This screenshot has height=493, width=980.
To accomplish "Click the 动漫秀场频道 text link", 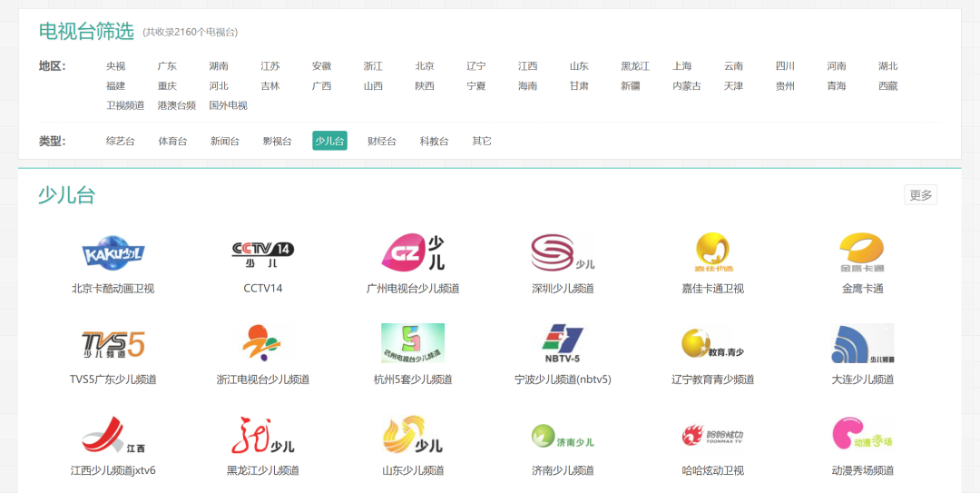I will pos(863,470).
